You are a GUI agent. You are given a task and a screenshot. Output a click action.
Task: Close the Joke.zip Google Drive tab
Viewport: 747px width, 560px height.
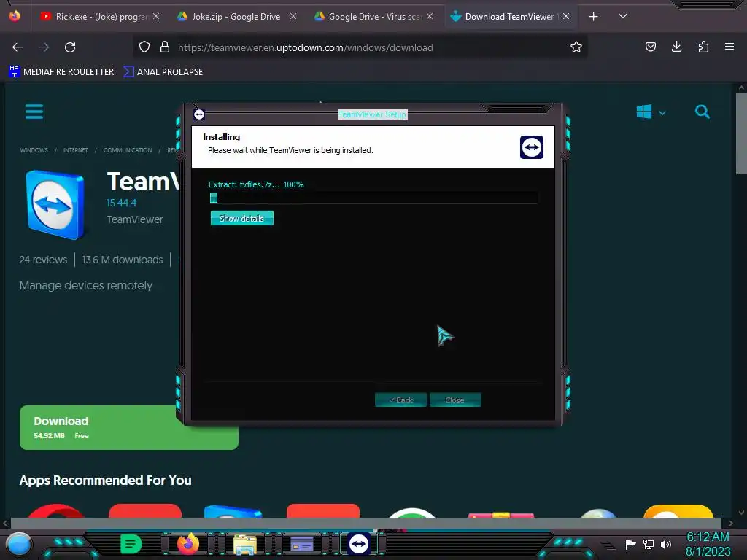click(x=293, y=16)
